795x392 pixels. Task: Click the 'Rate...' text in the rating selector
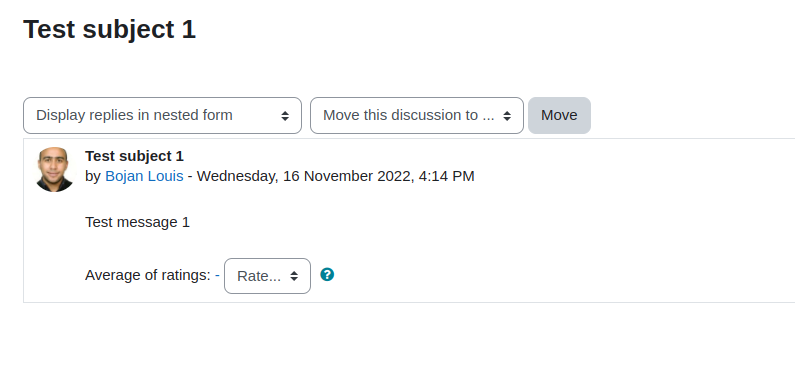[x=259, y=276]
